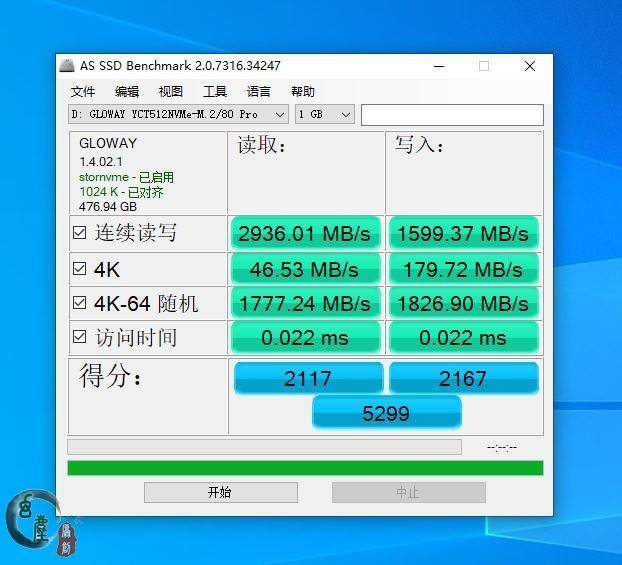Click the read score 2117
This screenshot has height=565, width=622.
coord(308,378)
